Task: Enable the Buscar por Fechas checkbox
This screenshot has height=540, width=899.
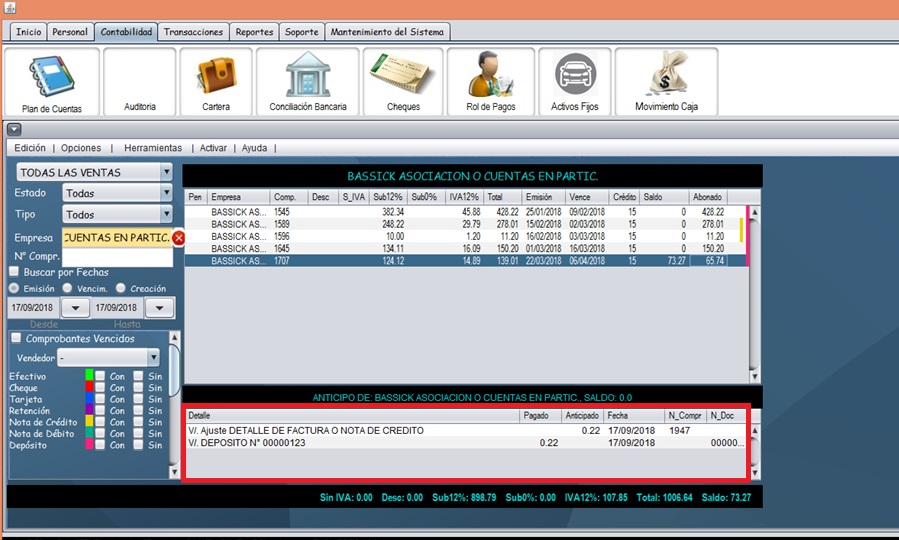Action: click(x=14, y=271)
